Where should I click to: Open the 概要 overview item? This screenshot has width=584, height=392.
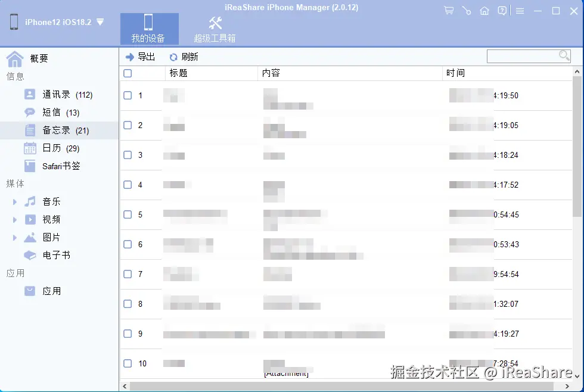(39, 58)
